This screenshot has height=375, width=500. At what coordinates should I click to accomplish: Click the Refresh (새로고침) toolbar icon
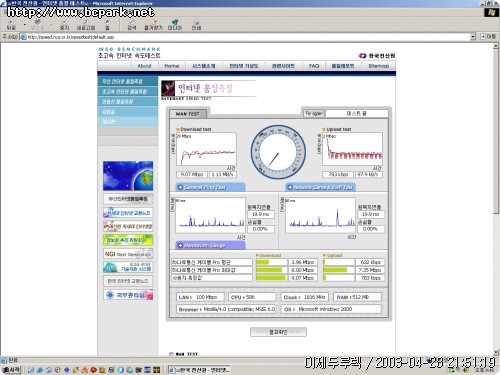[86, 25]
